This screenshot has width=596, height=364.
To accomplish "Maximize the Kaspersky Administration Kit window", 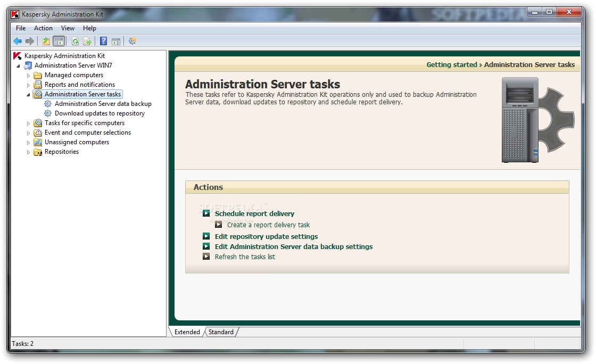I will pyautogui.click(x=549, y=12).
